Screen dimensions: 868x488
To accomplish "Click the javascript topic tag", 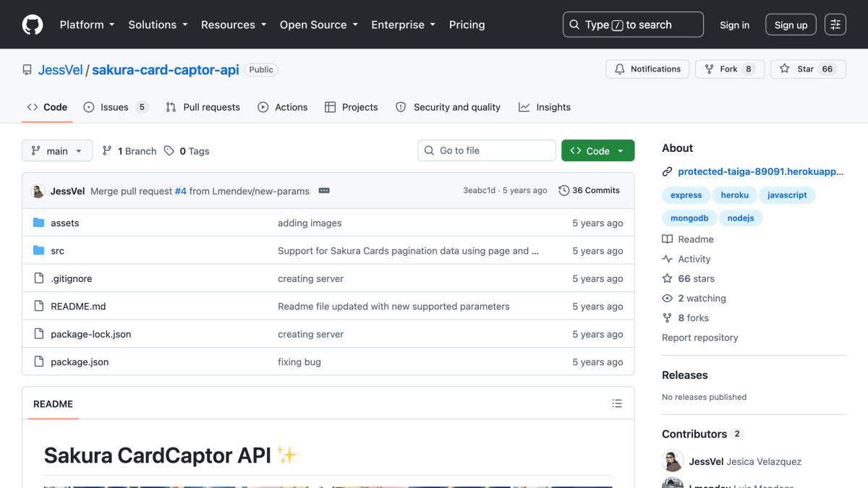I will (788, 195).
